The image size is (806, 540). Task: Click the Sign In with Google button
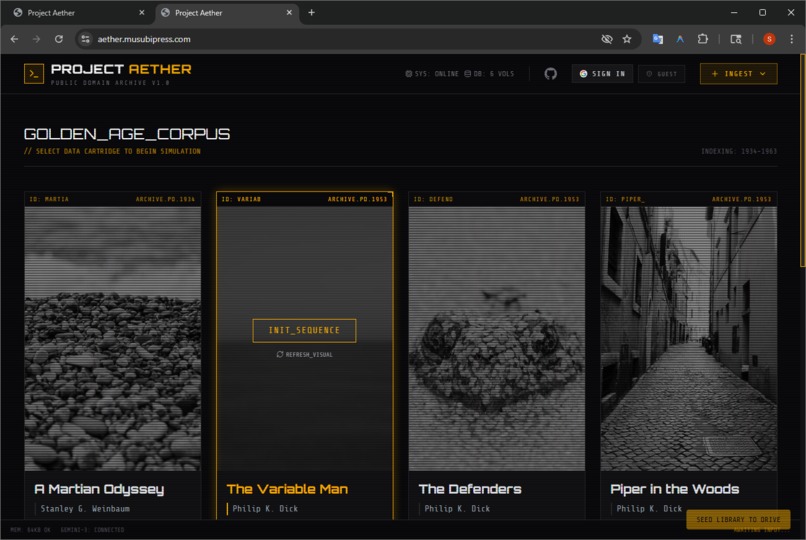pos(602,74)
